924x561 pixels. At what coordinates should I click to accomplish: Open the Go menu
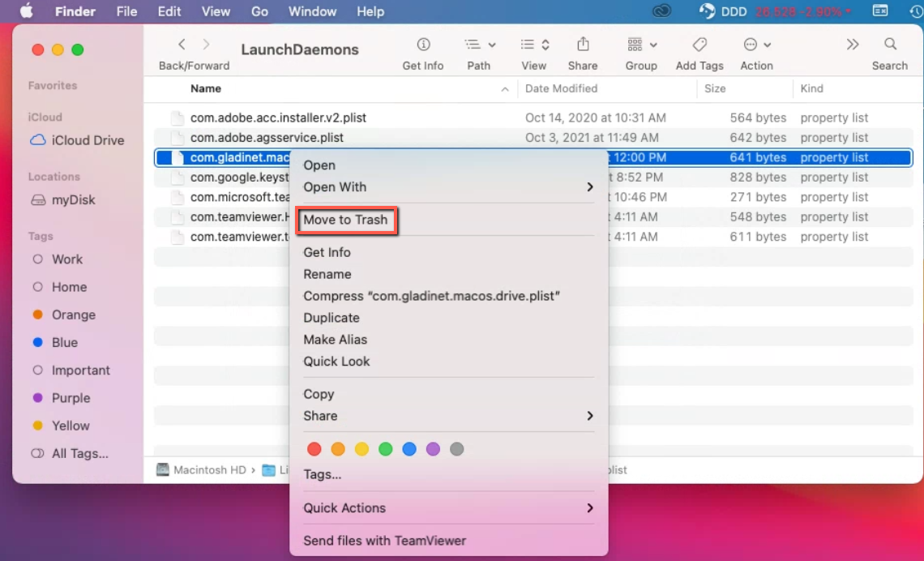tap(260, 11)
